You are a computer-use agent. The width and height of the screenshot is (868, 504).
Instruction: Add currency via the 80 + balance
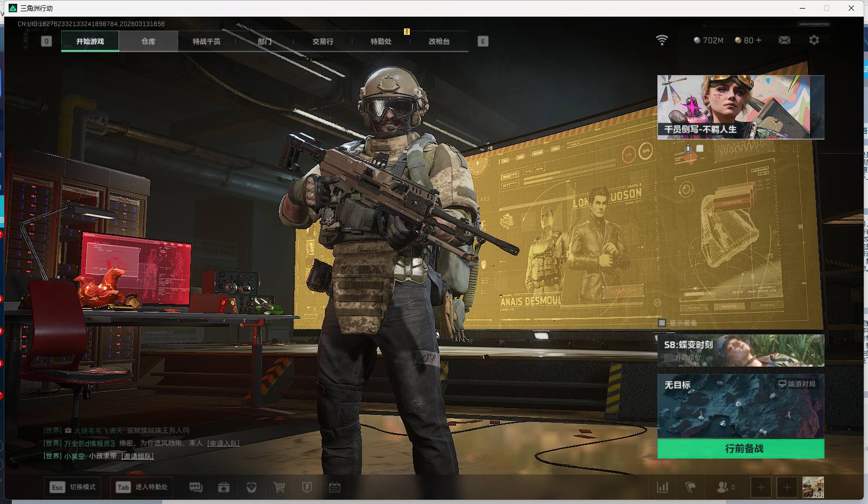748,40
